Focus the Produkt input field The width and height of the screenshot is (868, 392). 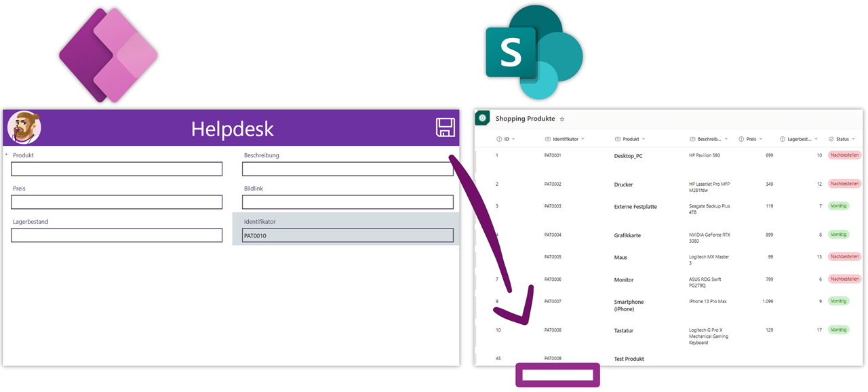117,169
